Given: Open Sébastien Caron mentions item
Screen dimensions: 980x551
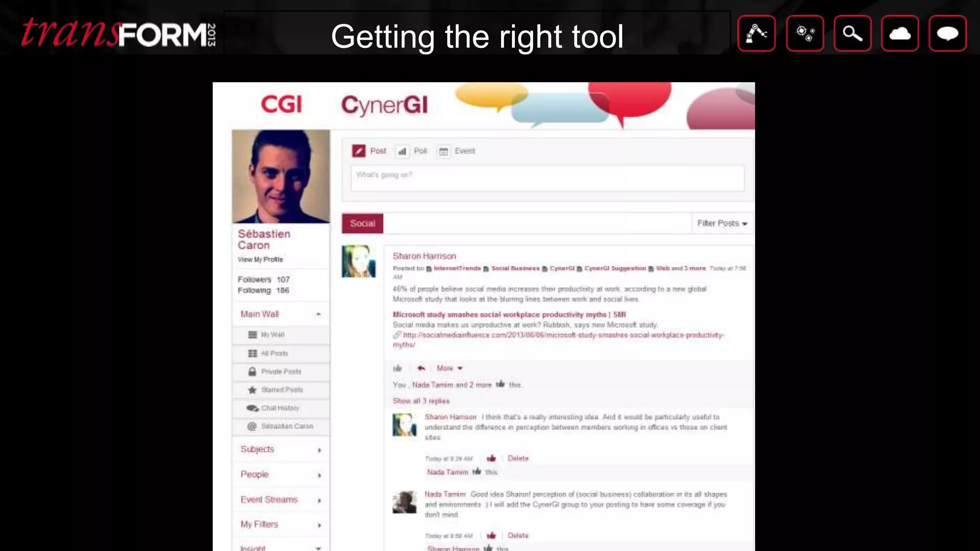Looking at the screenshot, I should tap(281, 426).
